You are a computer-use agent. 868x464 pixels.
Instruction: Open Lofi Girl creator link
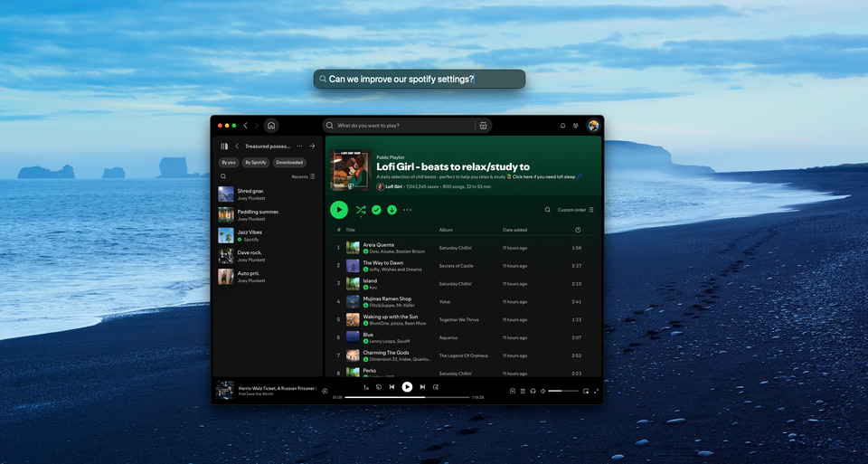393,186
